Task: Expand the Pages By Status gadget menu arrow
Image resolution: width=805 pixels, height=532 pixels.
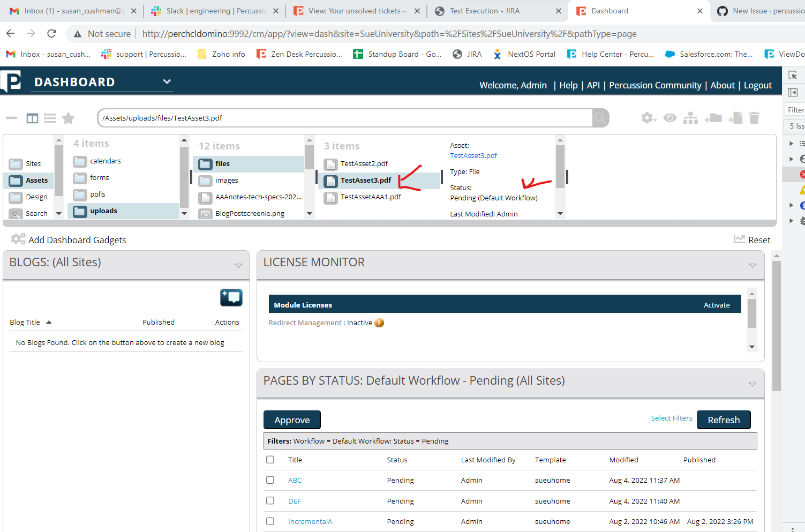Action: tap(753, 384)
